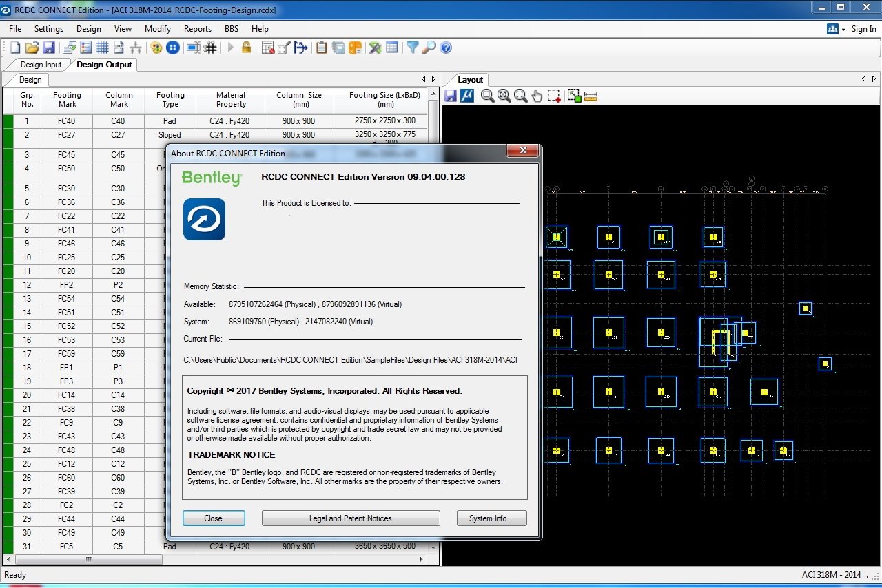Click the green square select icon in layout
This screenshot has width=882, height=588.
pyautogui.click(x=574, y=96)
